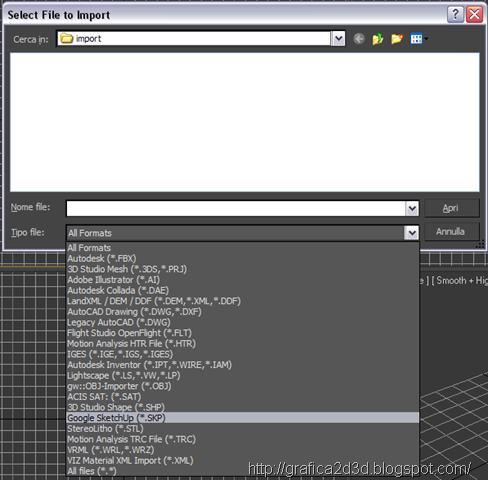Create a new folder
Viewport: 488px width, 480px height.
pyautogui.click(x=397, y=39)
